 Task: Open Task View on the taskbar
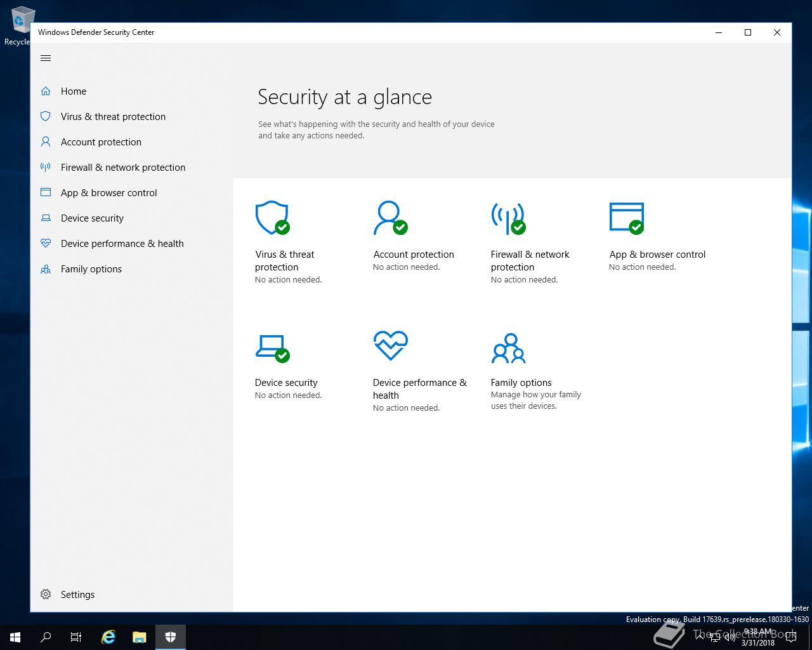(76, 637)
